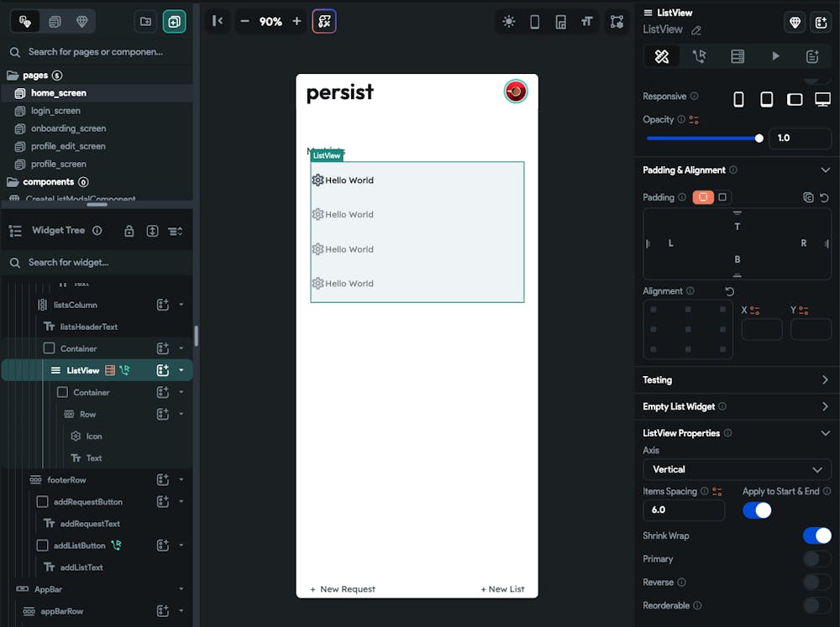The height and width of the screenshot is (627, 840).
Task: Open the Properties design tab
Action: 662,56
